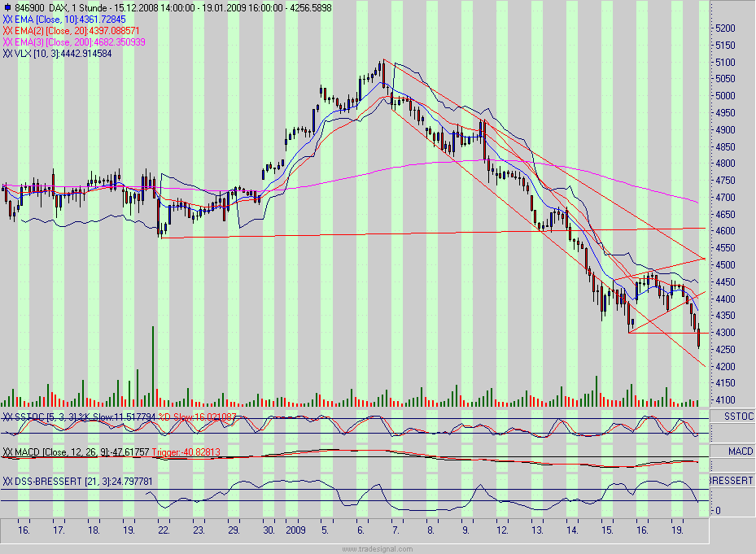Expand the BRESSERT panel on the right edge
Screen dimensions: 756x554
point(732,479)
